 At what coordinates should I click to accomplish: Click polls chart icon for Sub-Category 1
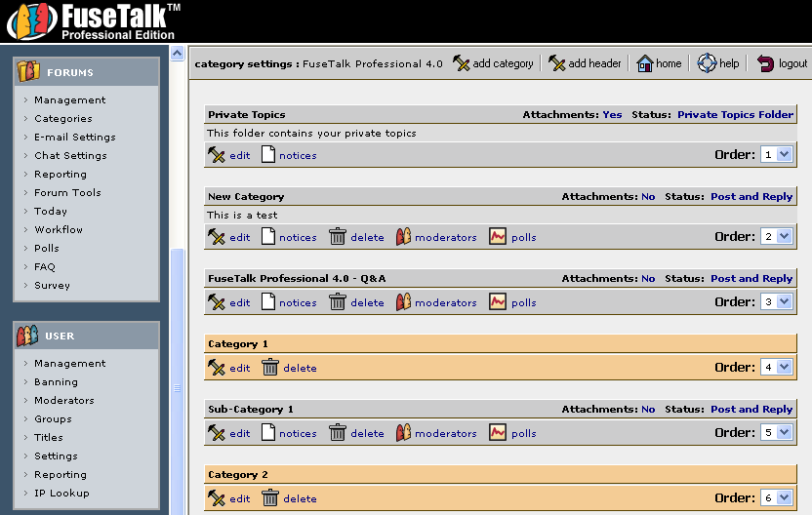(x=498, y=433)
